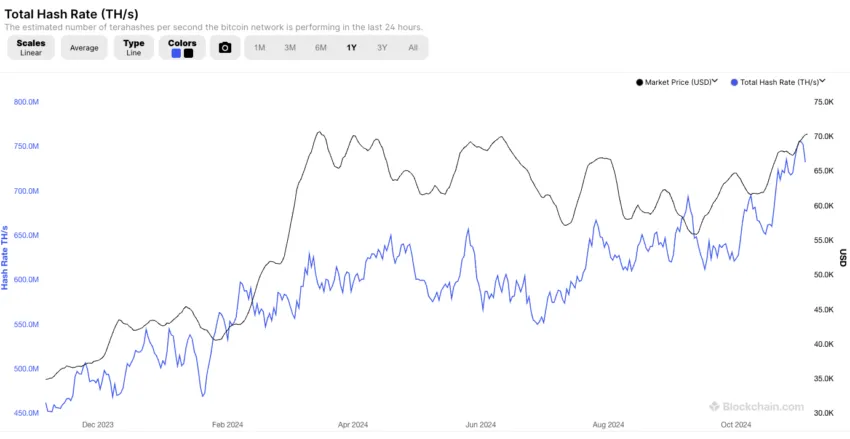This screenshot has width=850, height=439.
Task: Expand the Total Hash Rate (TH/s) dropdown chevron
Action: click(823, 82)
